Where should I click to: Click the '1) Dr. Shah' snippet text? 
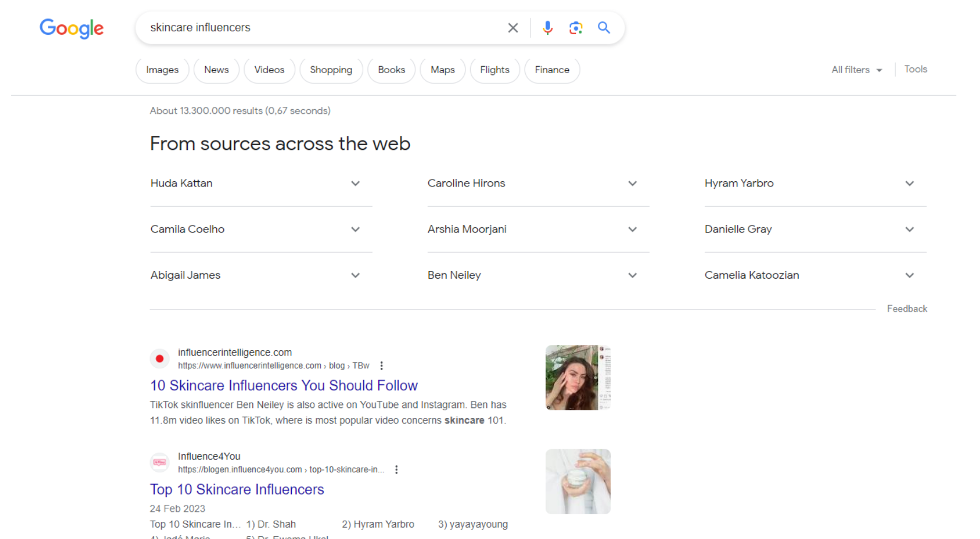[271, 524]
